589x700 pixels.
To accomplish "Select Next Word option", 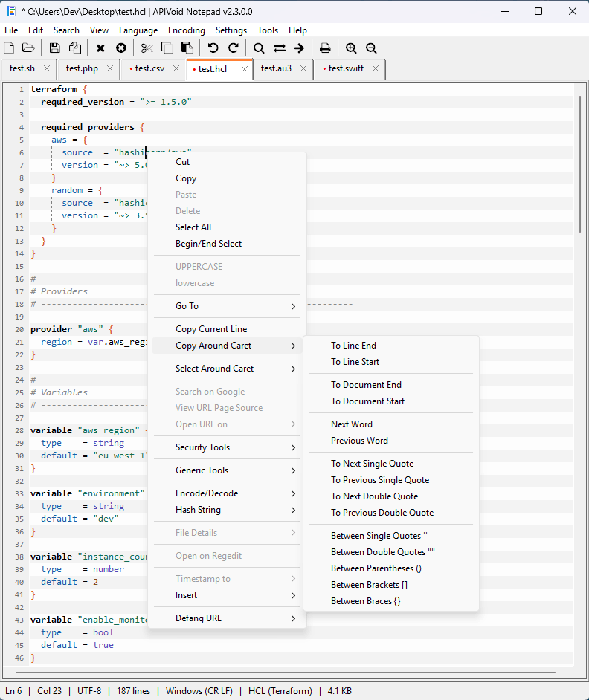I will (391, 424).
